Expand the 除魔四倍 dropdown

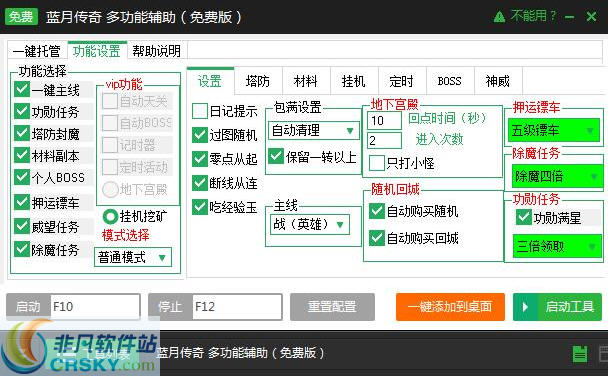(557, 176)
